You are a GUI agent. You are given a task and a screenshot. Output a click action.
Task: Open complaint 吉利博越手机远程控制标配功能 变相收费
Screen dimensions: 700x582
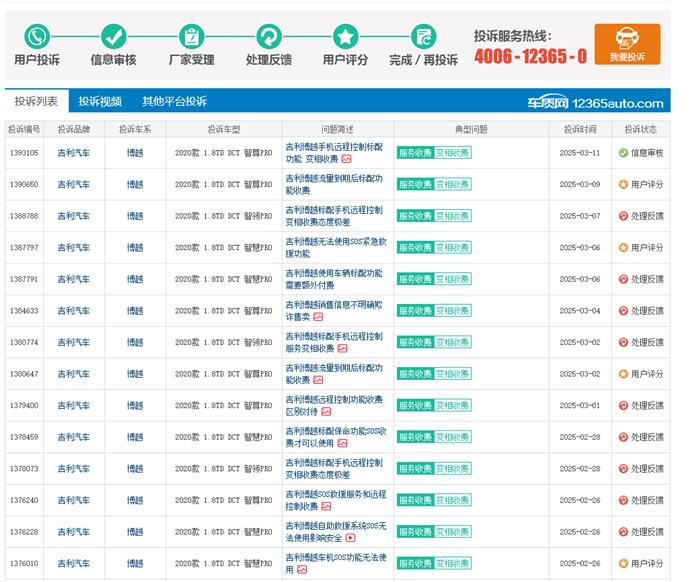point(334,153)
